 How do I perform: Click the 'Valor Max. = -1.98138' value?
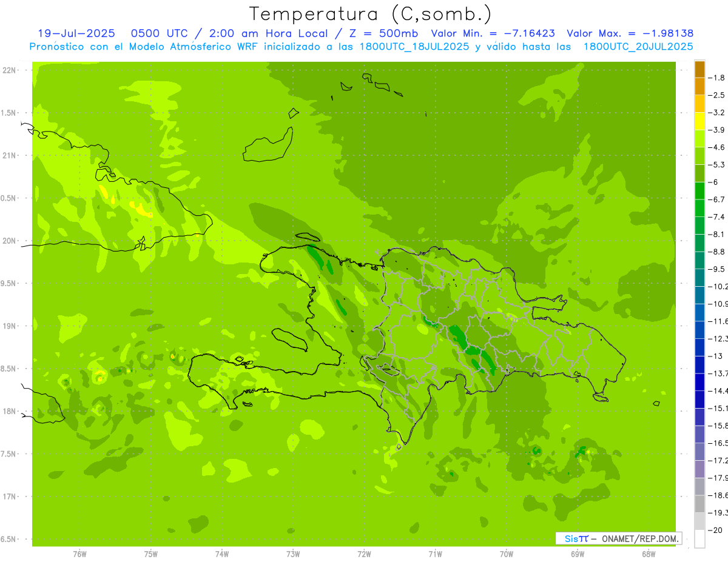pyautogui.click(x=630, y=33)
